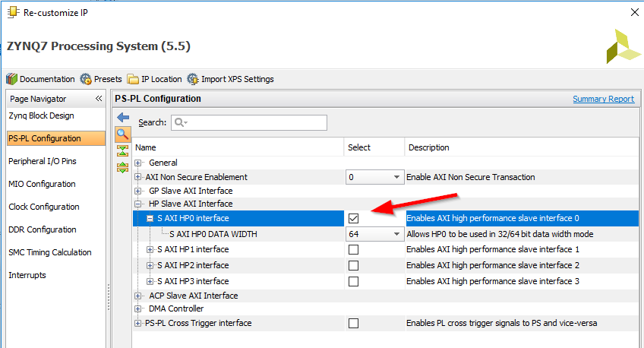
Task: Enable PS-PL Cross Trigger interface checkbox
Action: [353, 324]
